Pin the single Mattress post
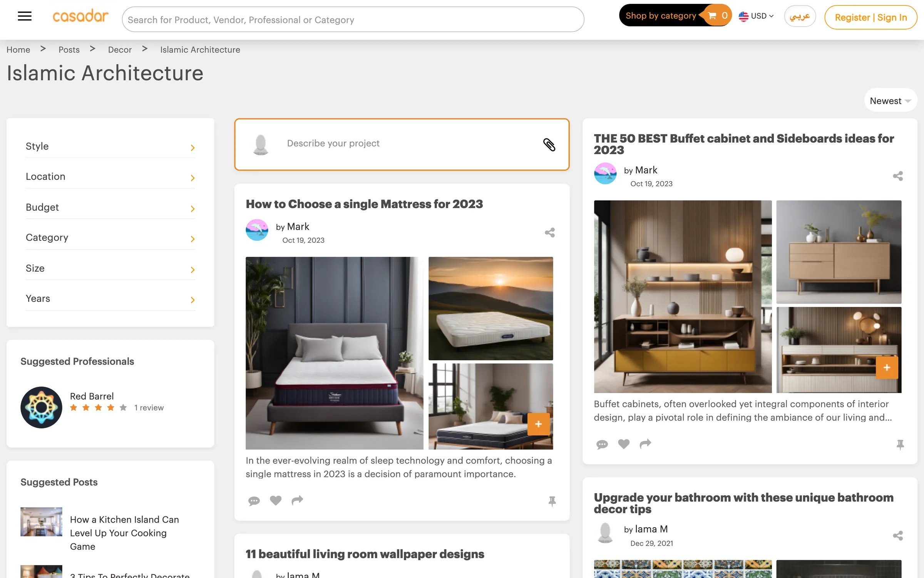The image size is (924, 578). pyautogui.click(x=552, y=501)
